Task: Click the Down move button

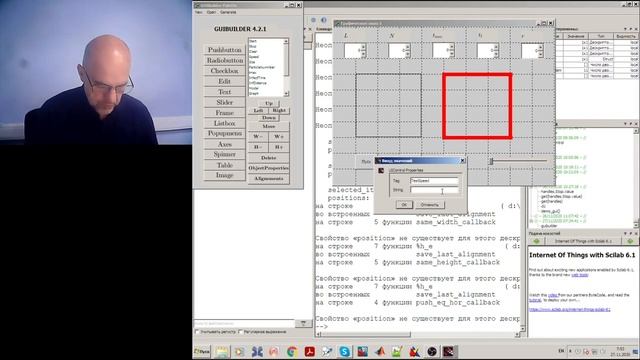Action: [x=269, y=118]
